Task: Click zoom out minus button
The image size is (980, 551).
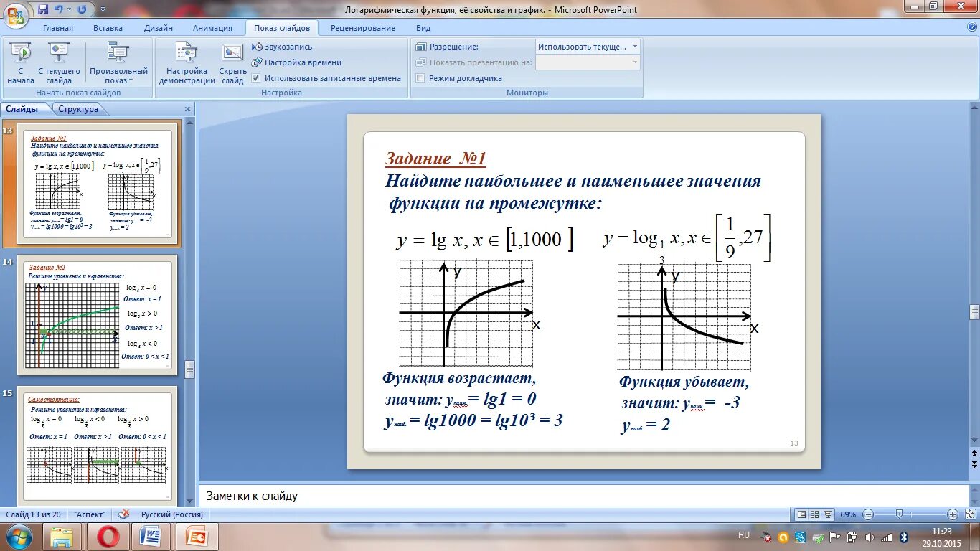Action: tap(868, 514)
